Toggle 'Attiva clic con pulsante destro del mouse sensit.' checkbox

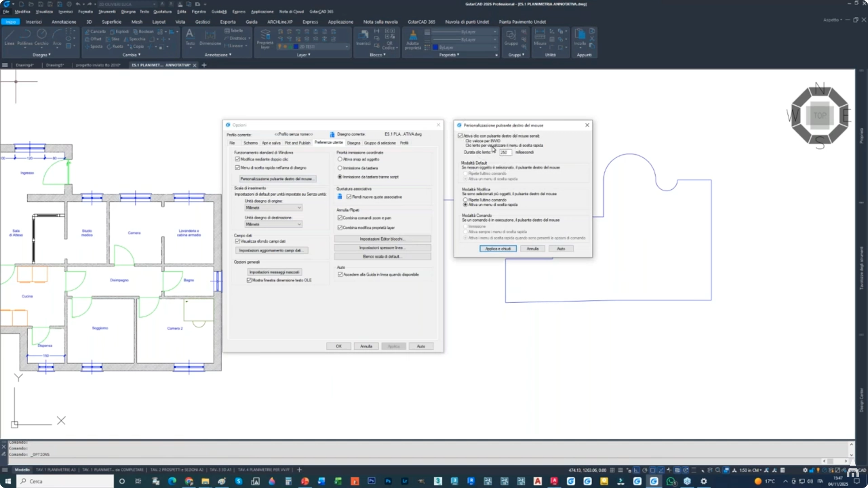point(460,136)
